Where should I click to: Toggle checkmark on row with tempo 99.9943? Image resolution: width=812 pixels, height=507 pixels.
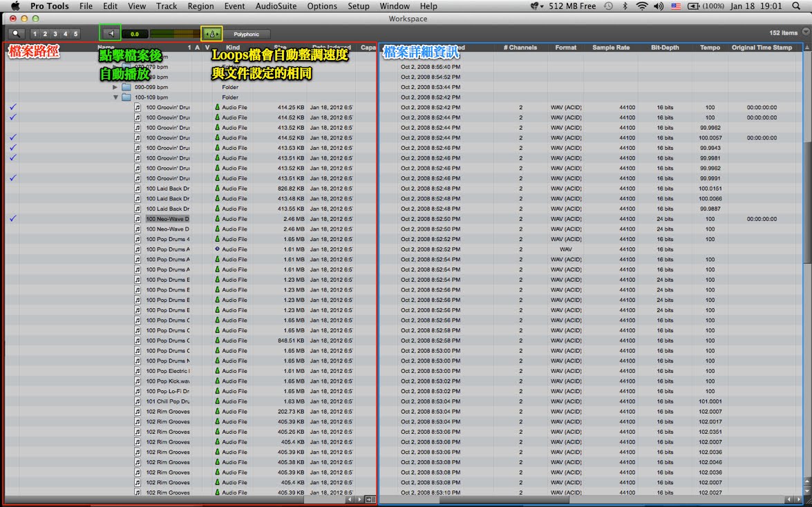13,148
